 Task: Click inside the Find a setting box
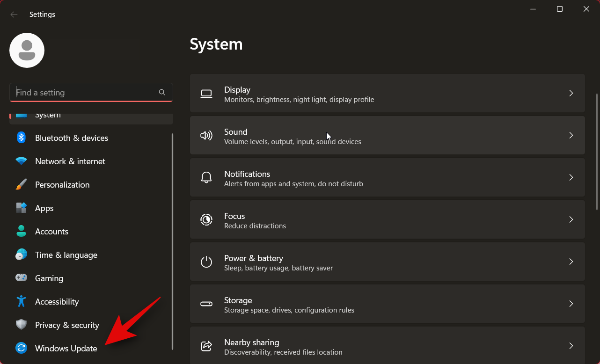click(84, 92)
